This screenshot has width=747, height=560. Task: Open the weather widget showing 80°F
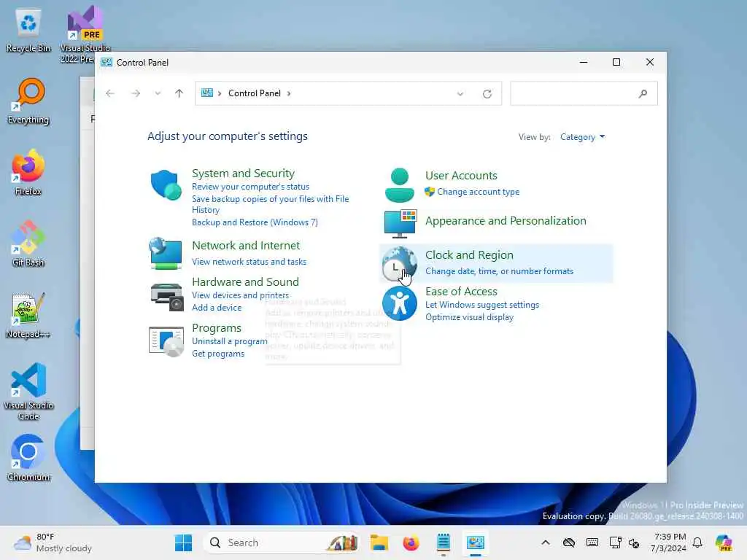pos(53,542)
